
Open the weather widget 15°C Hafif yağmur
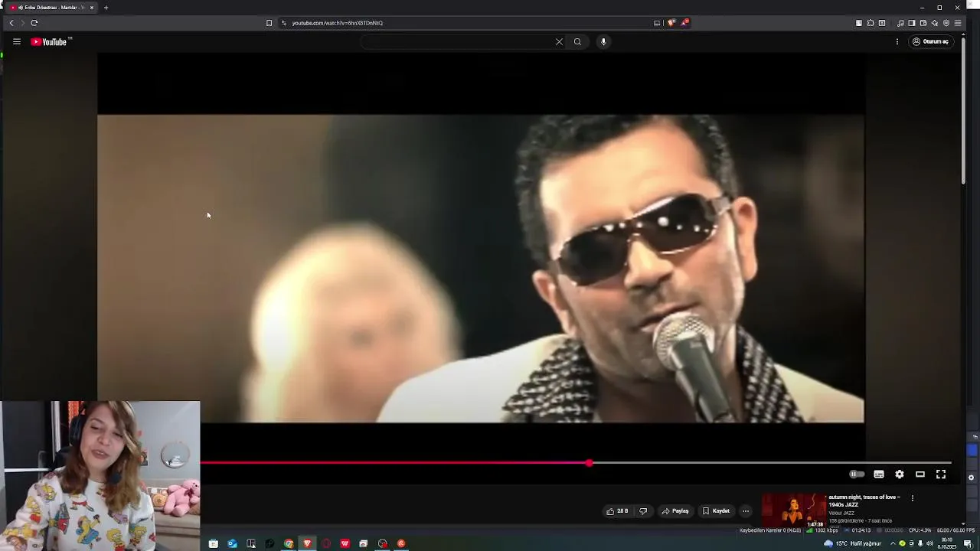tap(853, 543)
